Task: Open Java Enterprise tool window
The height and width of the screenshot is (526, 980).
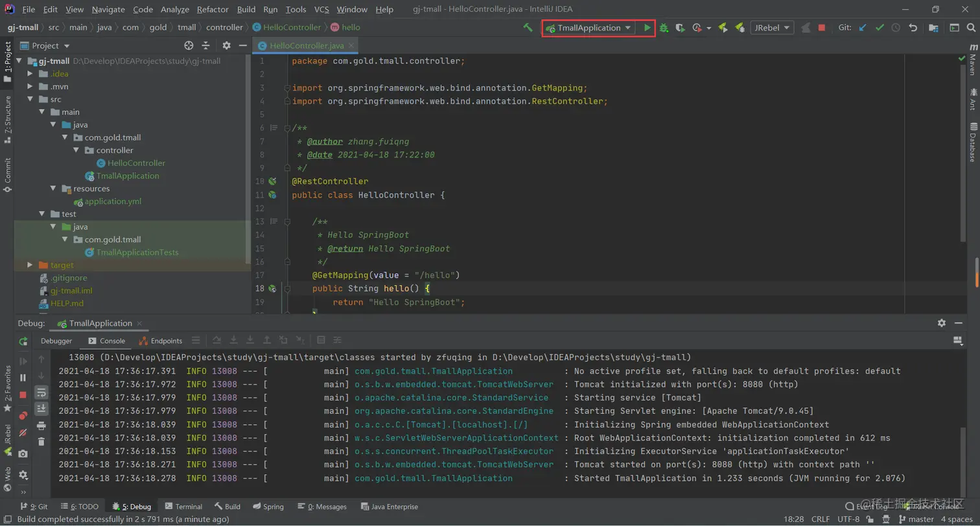Action: (x=390, y=507)
